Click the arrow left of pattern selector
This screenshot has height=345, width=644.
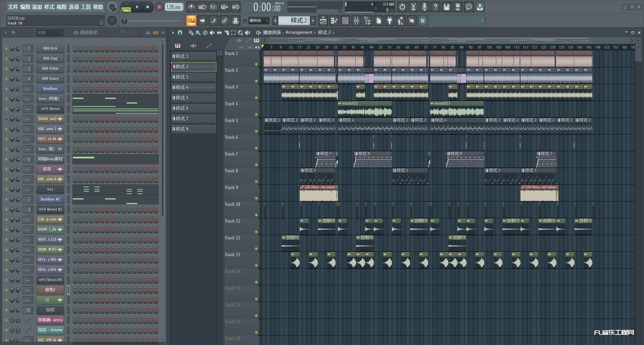point(275,21)
